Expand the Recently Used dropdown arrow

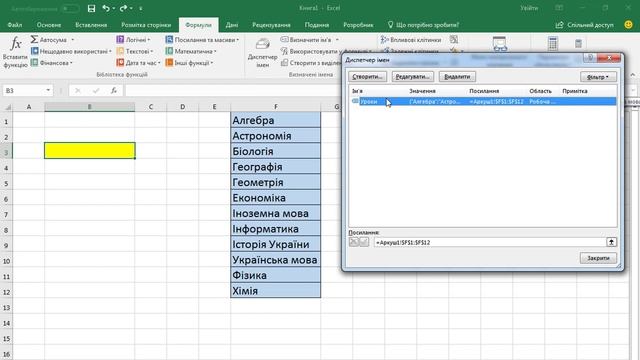point(110,51)
